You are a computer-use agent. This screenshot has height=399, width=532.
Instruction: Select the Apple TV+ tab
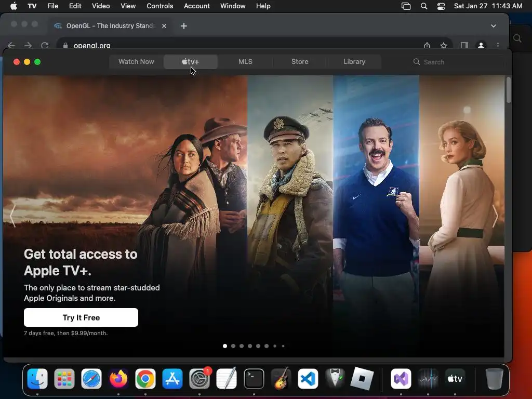(190, 62)
